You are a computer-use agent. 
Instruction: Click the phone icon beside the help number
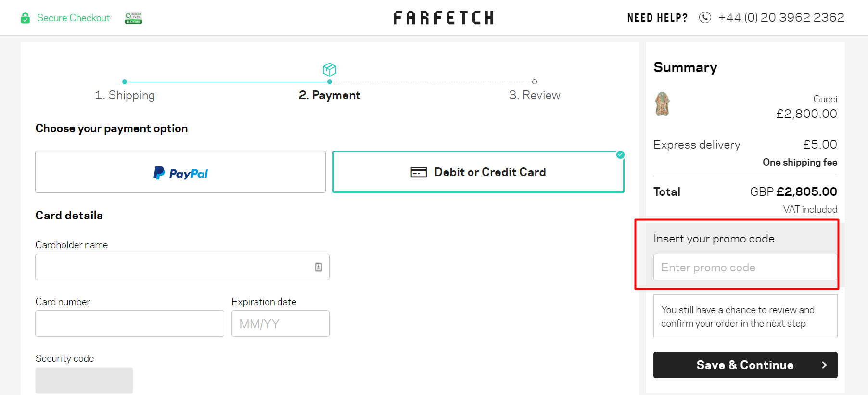(x=705, y=17)
